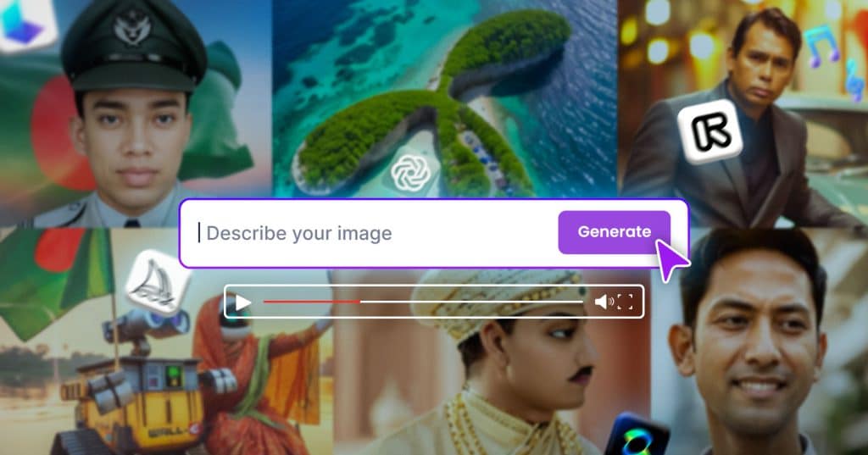This screenshot has height=455, width=868.
Task: Click the sailboat Midjourney tile icon
Action: (x=158, y=283)
